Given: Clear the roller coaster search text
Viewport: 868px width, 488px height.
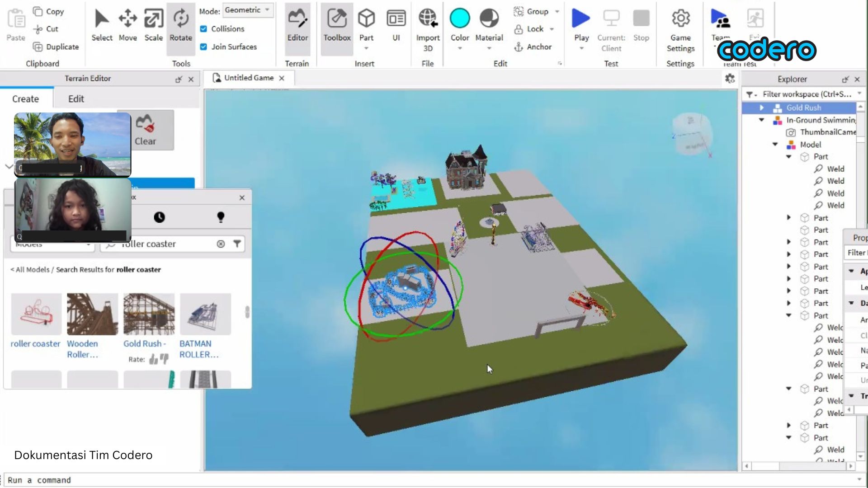Looking at the screenshot, I should [x=221, y=244].
